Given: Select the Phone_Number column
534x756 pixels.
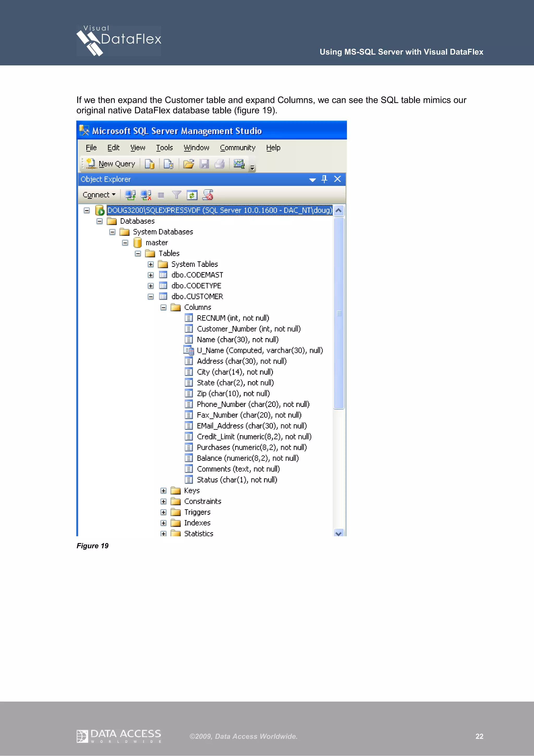Looking at the screenshot, I should coord(253,404).
